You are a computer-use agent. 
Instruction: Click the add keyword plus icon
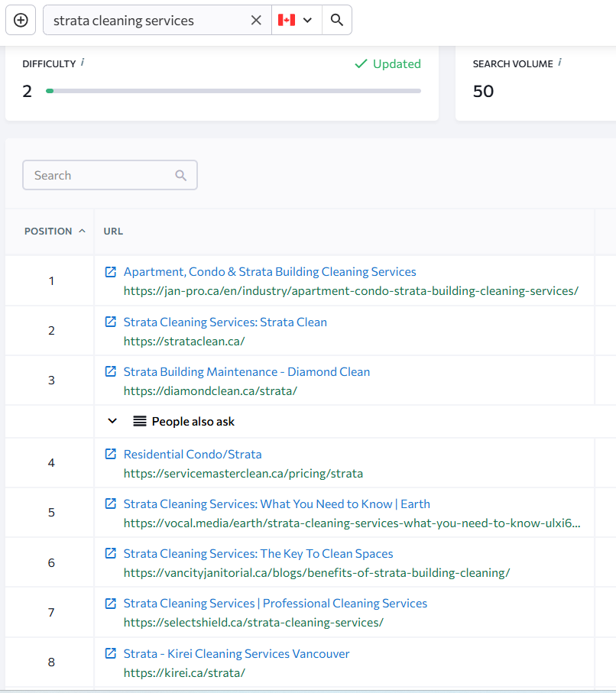click(x=21, y=21)
